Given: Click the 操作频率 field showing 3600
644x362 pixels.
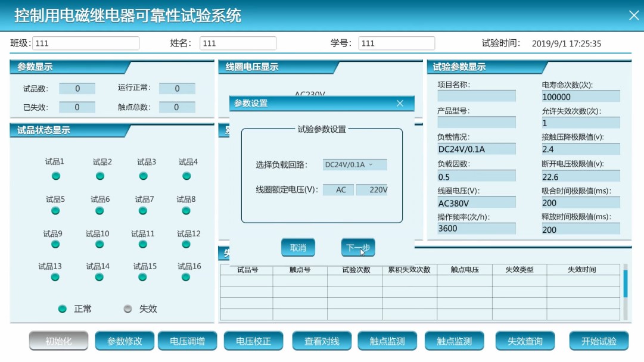Looking at the screenshot, I should [x=477, y=229].
